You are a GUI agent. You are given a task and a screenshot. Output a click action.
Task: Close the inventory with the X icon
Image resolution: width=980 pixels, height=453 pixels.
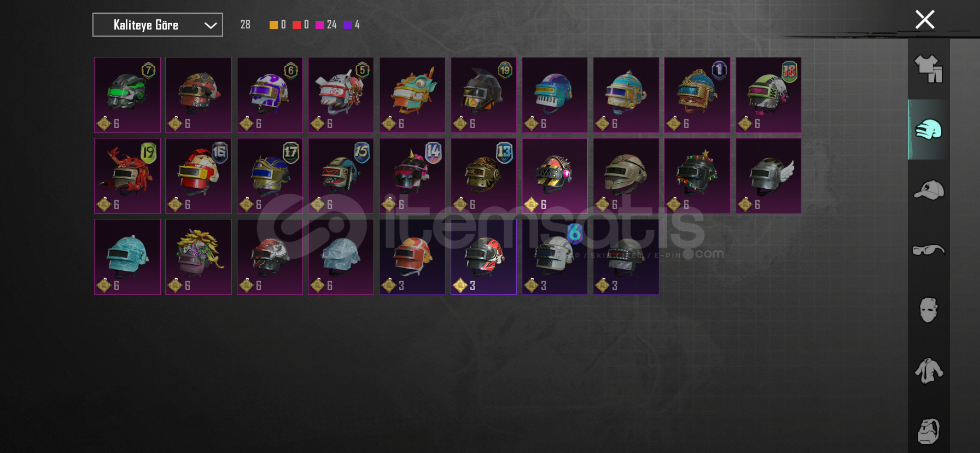tap(925, 20)
